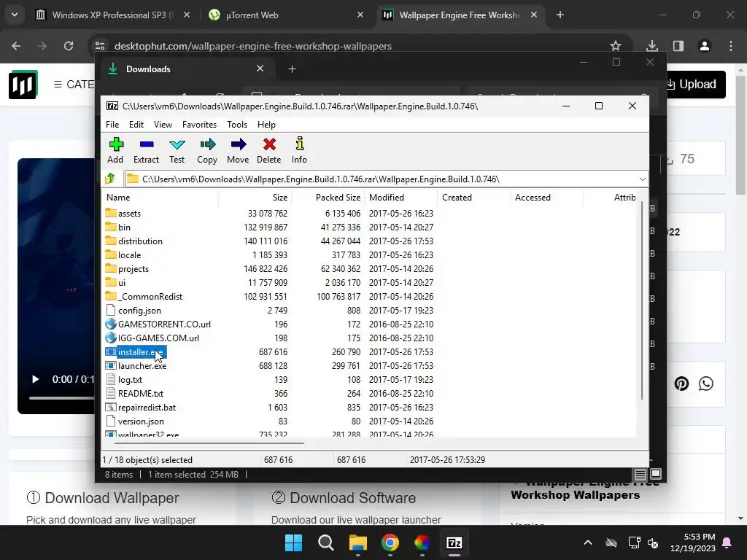The width and height of the screenshot is (747, 560).
Task: Click the Chrome bookmark star icon
Action: [616, 46]
